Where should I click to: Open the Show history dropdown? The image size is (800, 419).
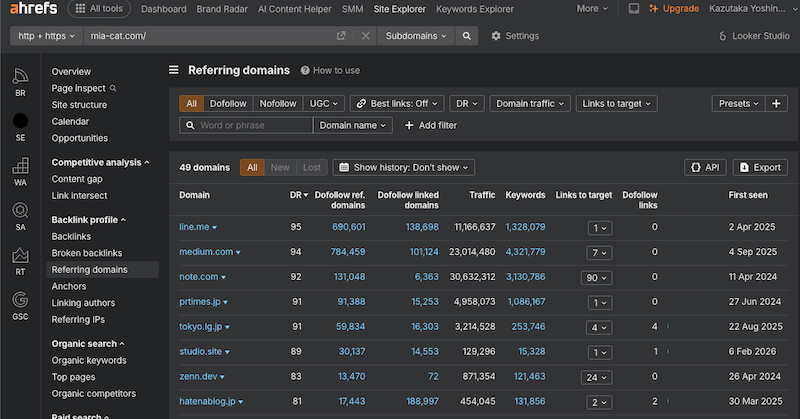click(x=403, y=167)
